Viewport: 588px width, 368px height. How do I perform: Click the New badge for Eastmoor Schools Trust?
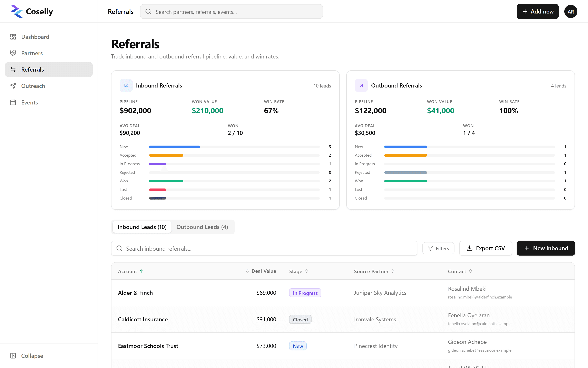pos(298,346)
